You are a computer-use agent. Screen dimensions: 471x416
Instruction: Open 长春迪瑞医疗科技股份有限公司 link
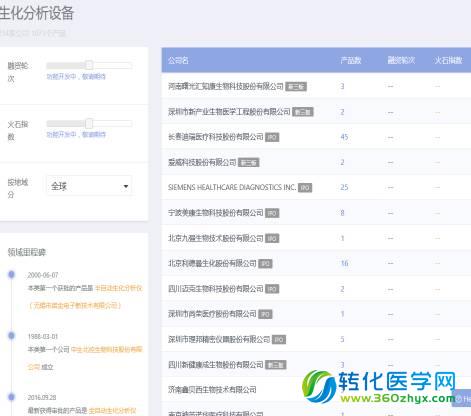[215, 137]
